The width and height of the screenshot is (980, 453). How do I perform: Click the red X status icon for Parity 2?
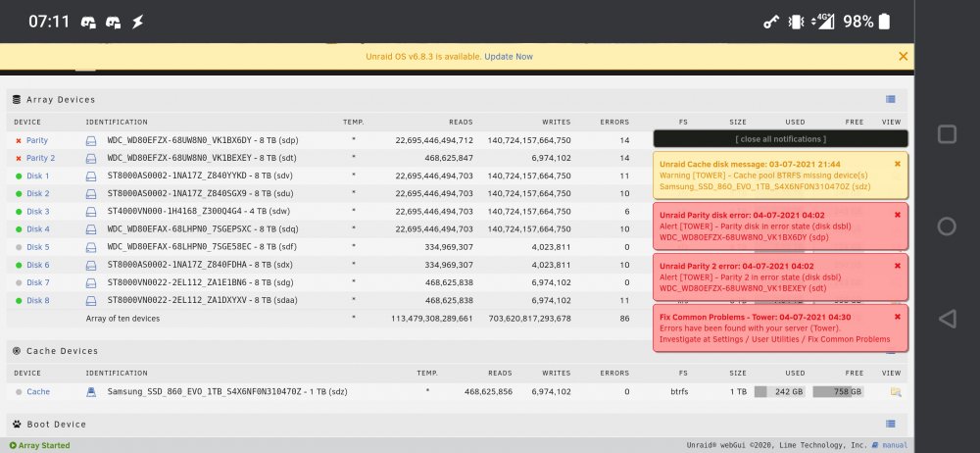pyautogui.click(x=18, y=159)
